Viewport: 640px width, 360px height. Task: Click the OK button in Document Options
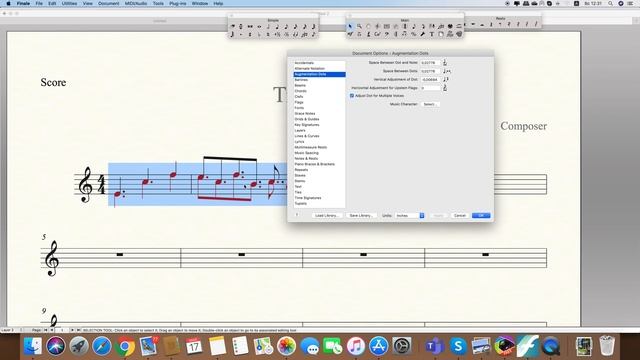coord(481,216)
